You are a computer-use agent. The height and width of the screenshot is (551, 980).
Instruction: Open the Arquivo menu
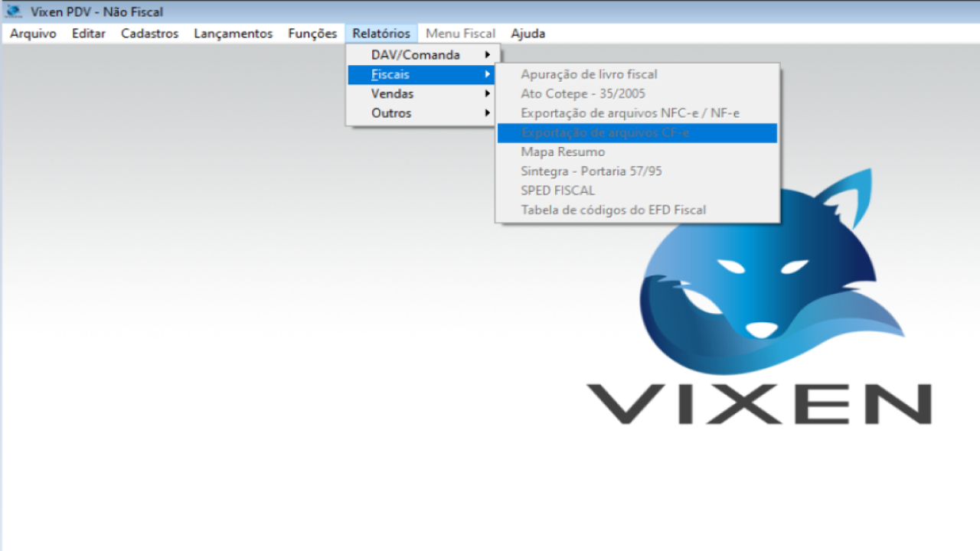click(33, 34)
